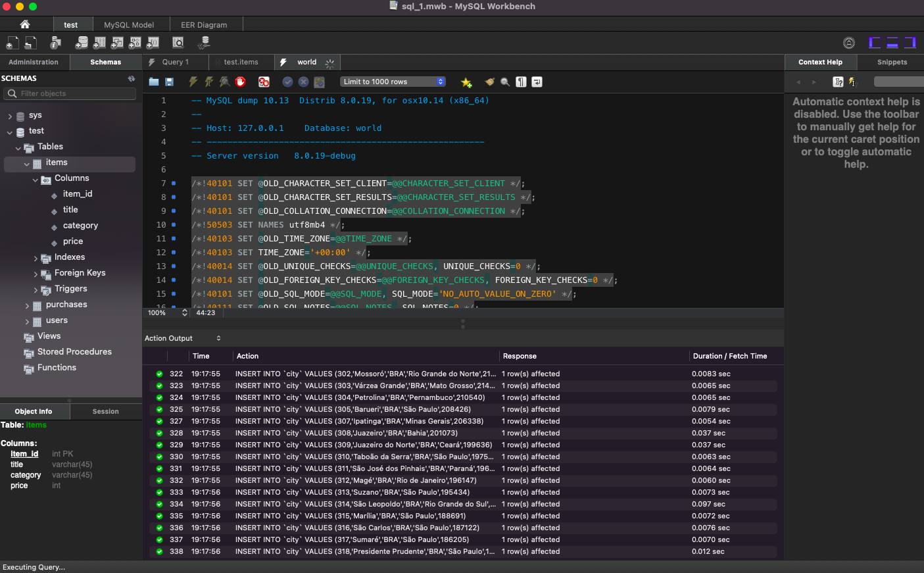Refresh schemas list icon
Viewport: 924px width, 573px height.
[x=132, y=78]
